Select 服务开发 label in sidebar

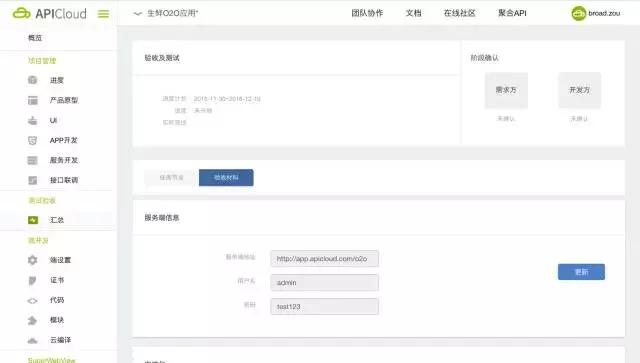click(64, 160)
